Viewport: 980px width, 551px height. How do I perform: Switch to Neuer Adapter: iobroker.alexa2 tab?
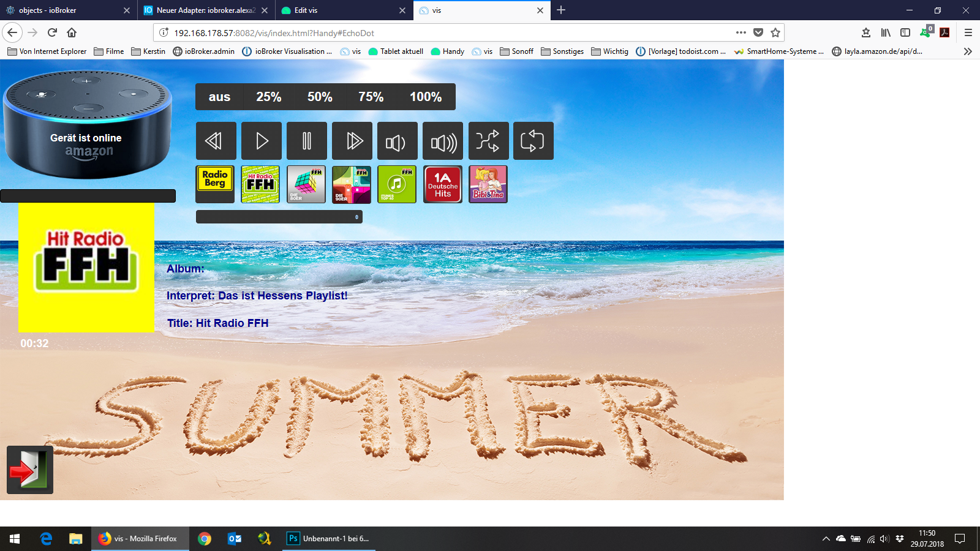click(206, 10)
